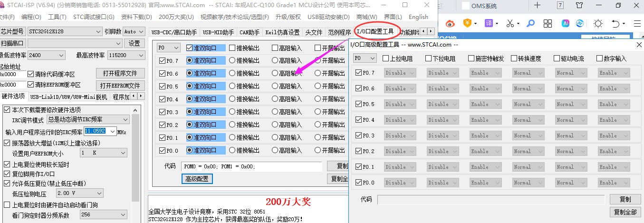Switch to USB-Link1D/U8W/U8W-Mini脱机 tab
644x223 pixels.
click(x=68, y=97)
